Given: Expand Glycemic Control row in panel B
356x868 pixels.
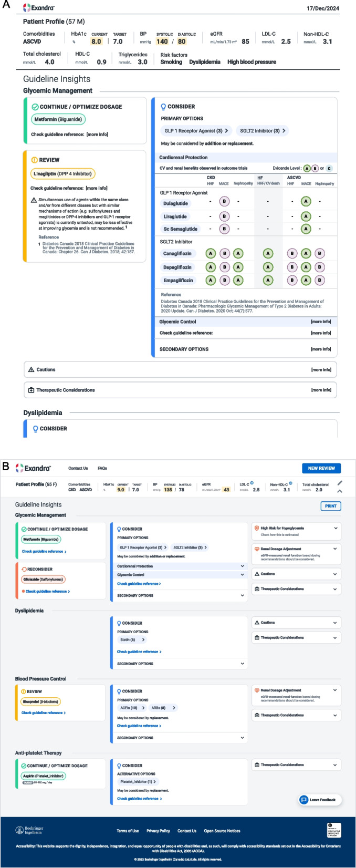Looking at the screenshot, I should coord(181,575).
